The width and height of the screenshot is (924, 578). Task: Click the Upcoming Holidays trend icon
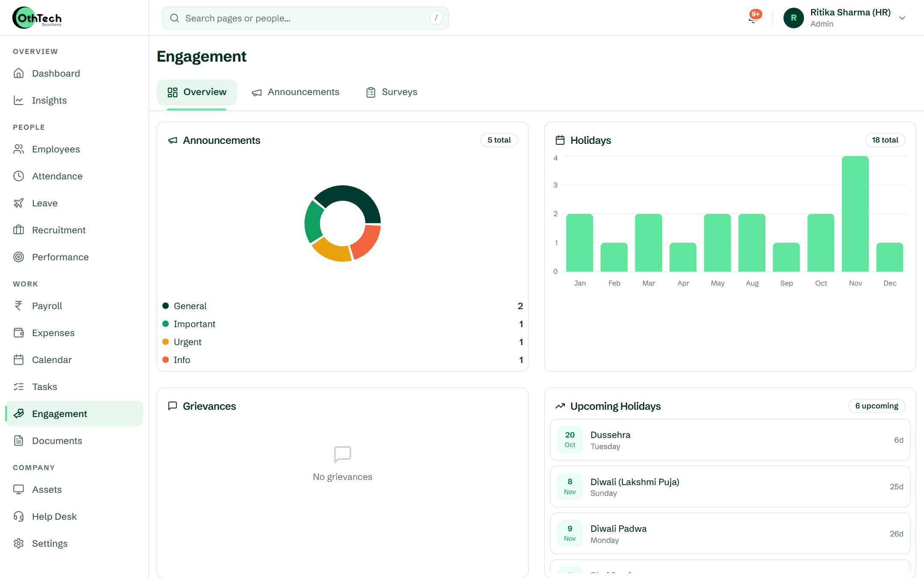click(560, 406)
